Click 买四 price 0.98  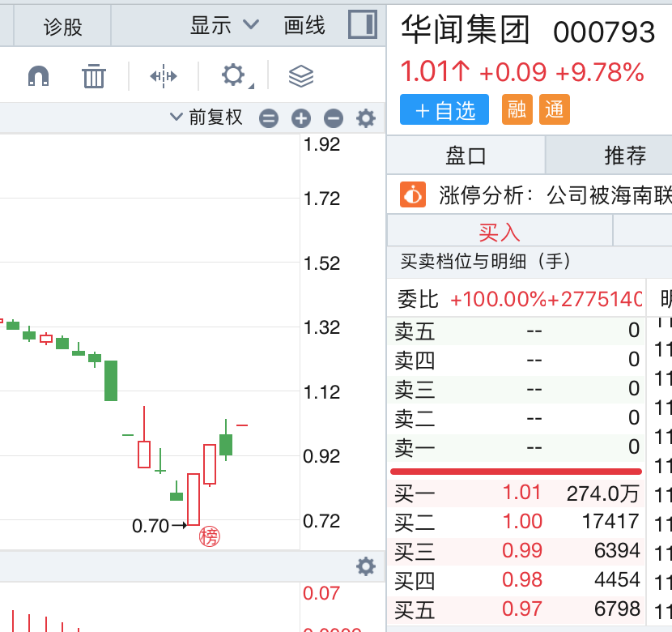pos(522,579)
